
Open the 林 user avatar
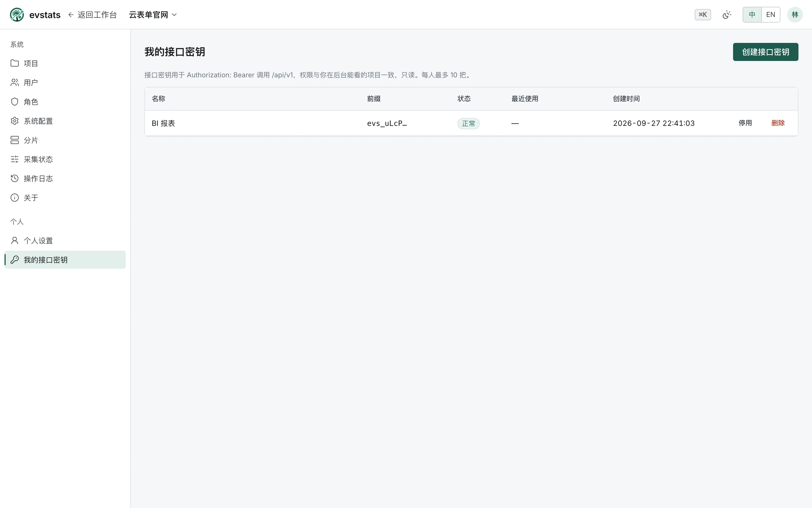coord(795,14)
